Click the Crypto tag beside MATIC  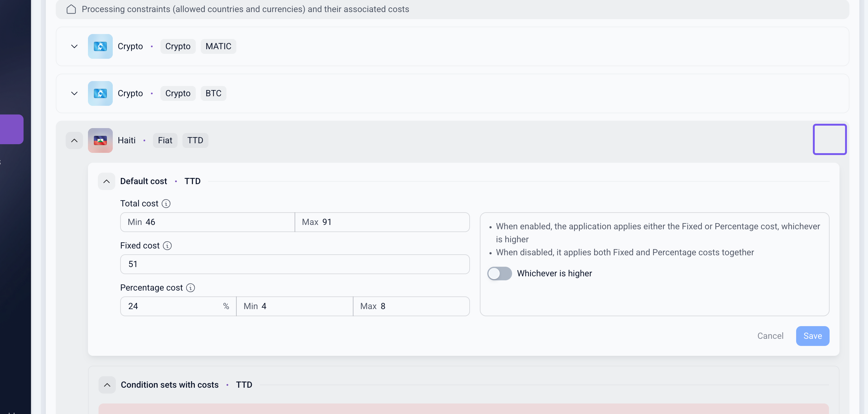(x=178, y=46)
